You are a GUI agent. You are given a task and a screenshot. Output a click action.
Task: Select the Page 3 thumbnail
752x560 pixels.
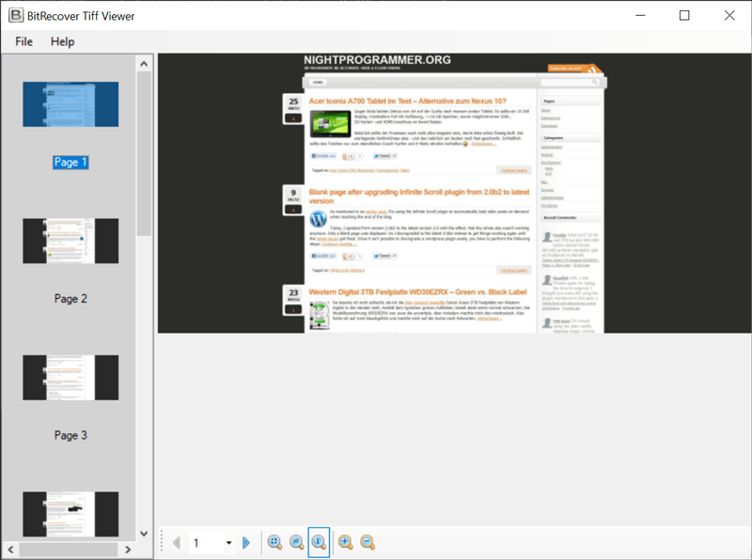pos(70,378)
